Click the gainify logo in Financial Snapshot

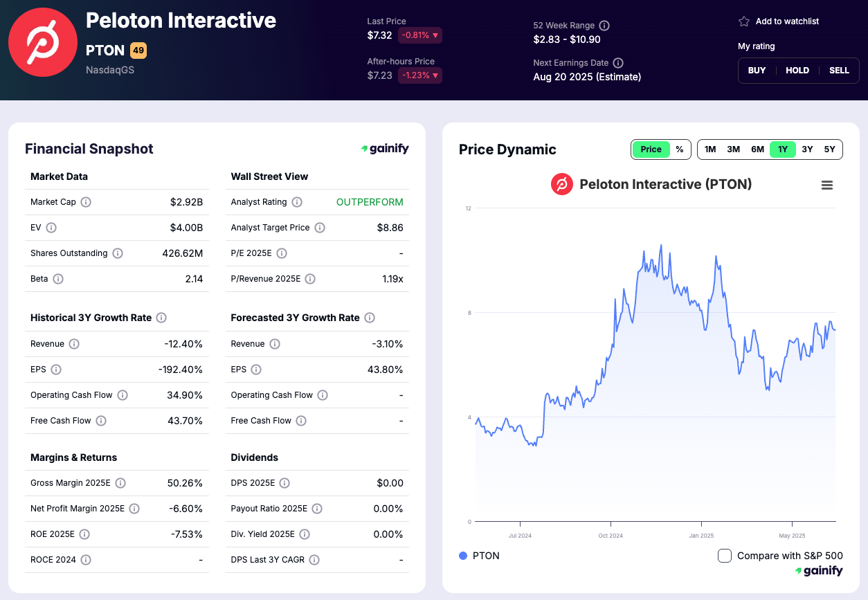[x=385, y=149]
